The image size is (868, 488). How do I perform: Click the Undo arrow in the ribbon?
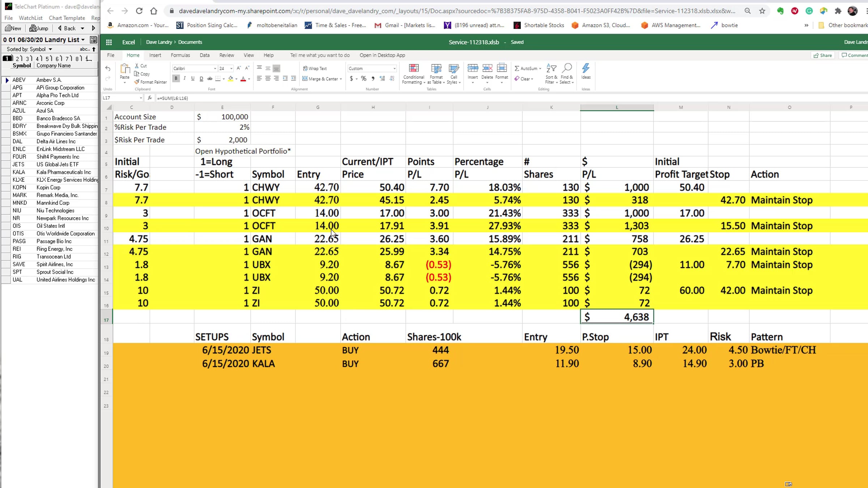point(108,68)
